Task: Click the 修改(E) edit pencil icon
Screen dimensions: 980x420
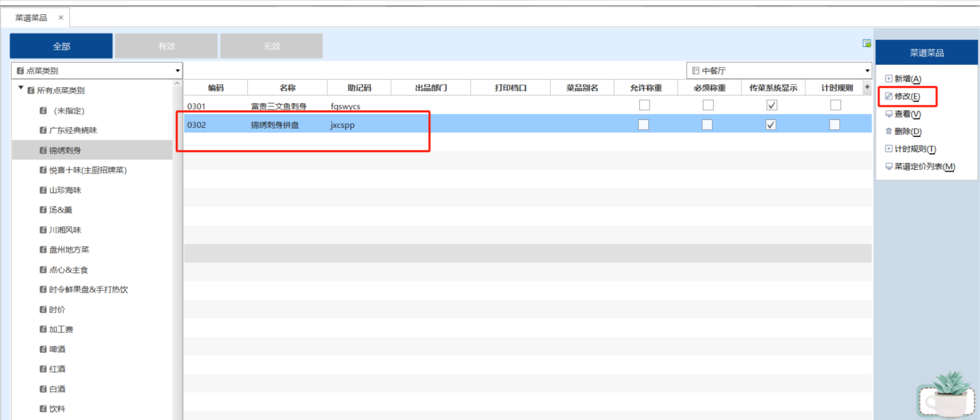Action: point(889,96)
